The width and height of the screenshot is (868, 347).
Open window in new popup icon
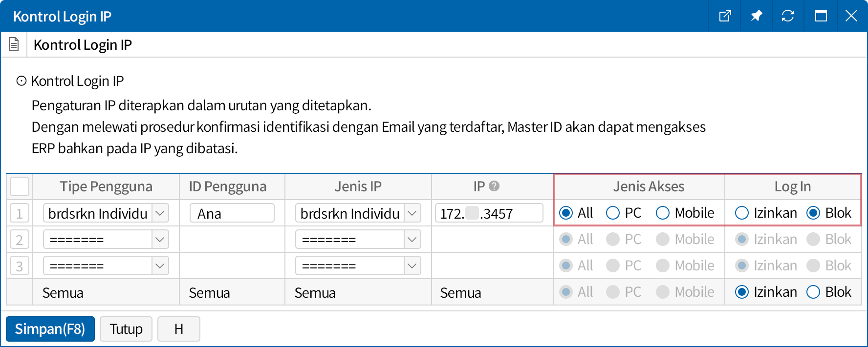point(725,16)
